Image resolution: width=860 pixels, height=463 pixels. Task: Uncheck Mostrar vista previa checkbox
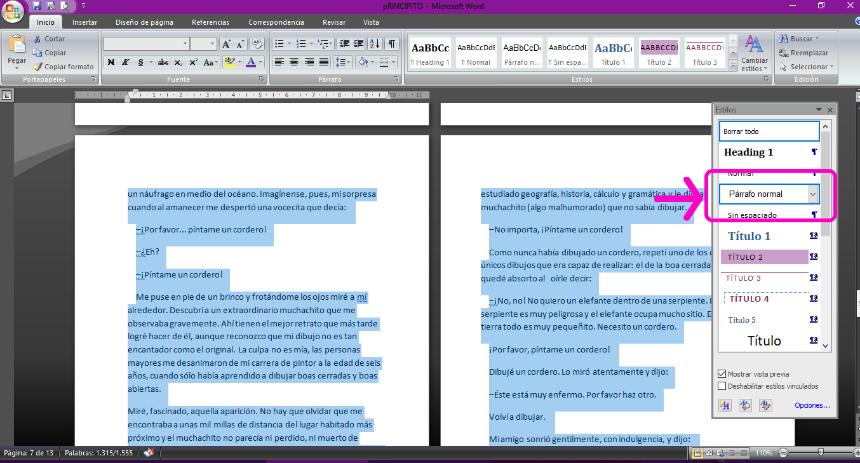point(723,374)
